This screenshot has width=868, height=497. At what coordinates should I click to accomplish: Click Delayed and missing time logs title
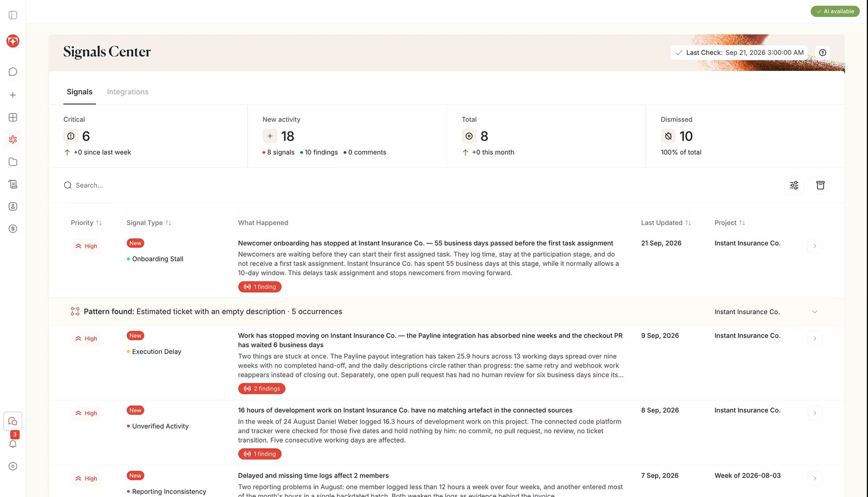(313, 476)
